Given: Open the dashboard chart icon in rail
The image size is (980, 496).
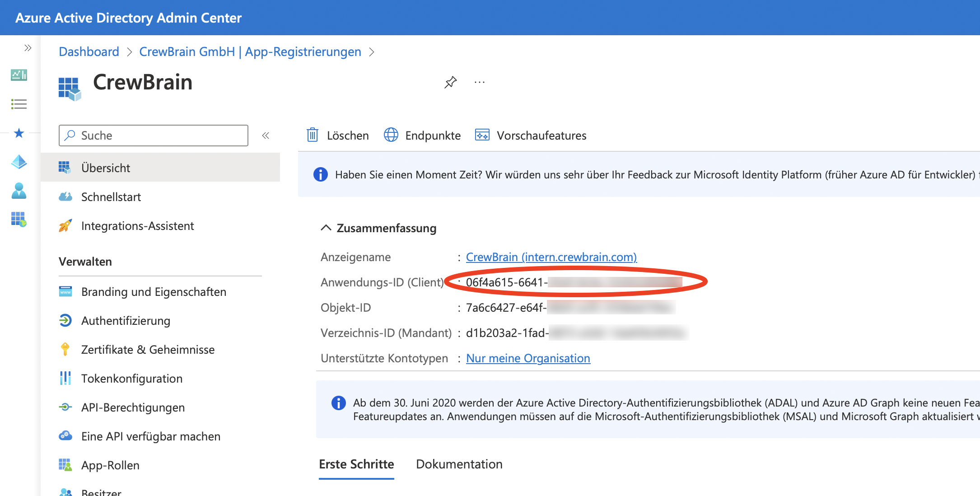Looking at the screenshot, I should [x=19, y=75].
